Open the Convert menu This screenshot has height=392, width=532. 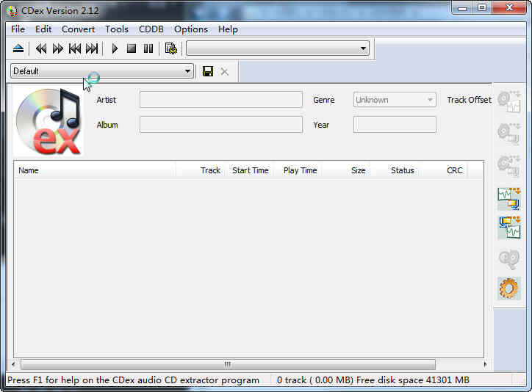pos(78,29)
